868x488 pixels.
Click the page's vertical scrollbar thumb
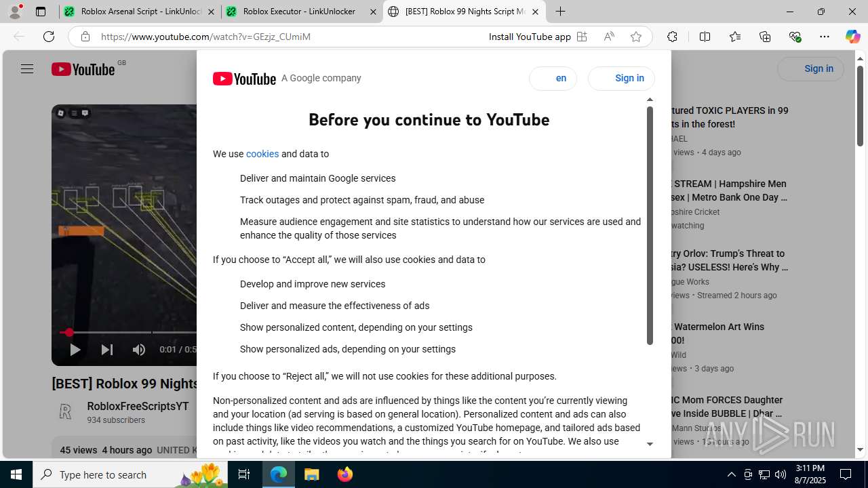pyautogui.click(x=861, y=106)
